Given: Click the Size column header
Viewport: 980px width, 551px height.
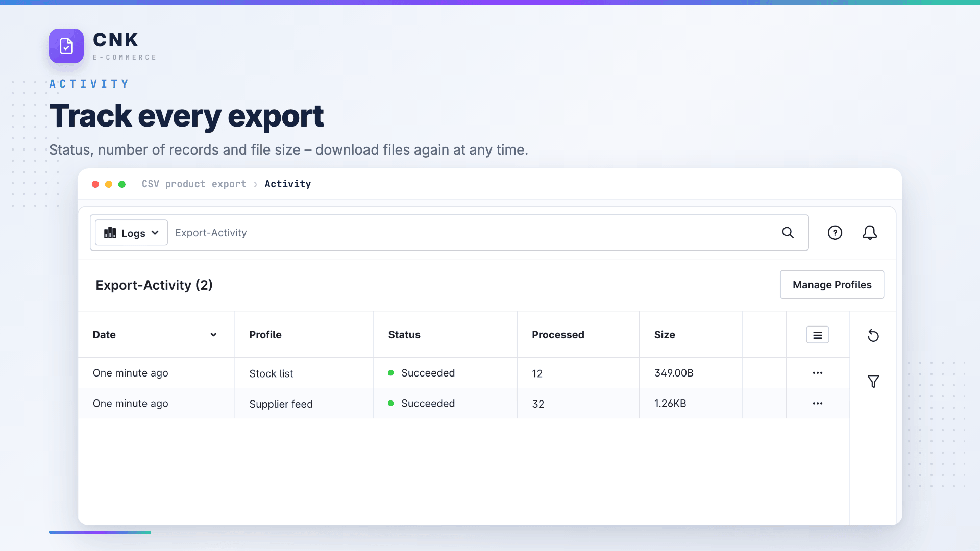Looking at the screenshot, I should 665,335.
